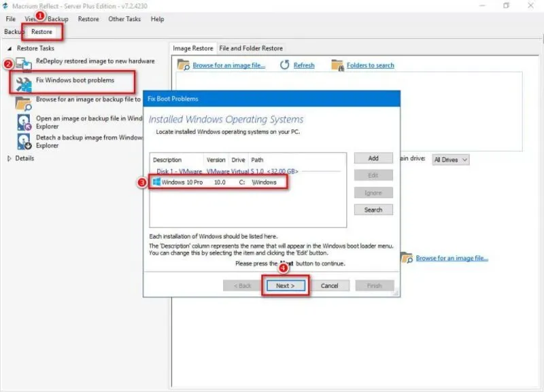Click the Browse for image folder icon in sidebar

(x=24, y=103)
